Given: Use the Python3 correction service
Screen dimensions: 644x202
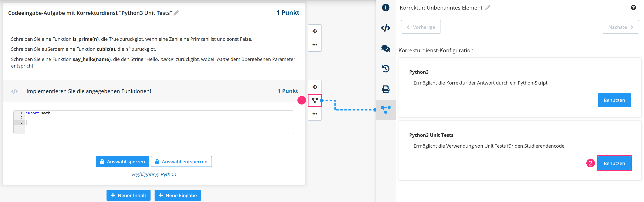Looking at the screenshot, I should click(x=614, y=100).
